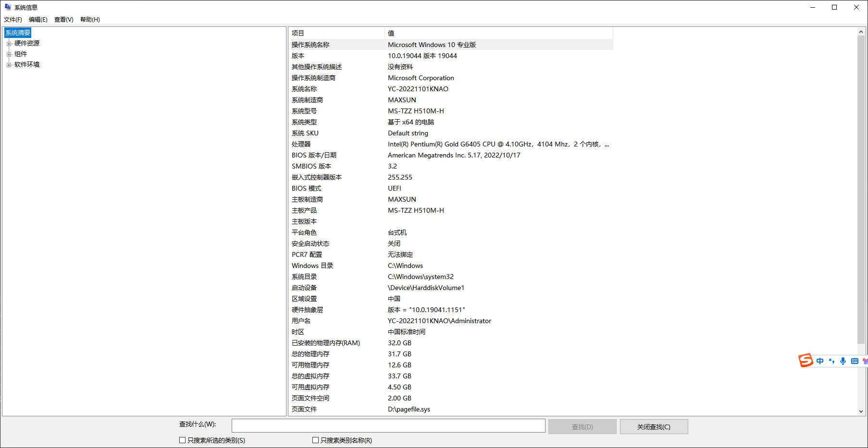Viewport: 868px width, 448px height.
Task: Select the 主板产品 row
Action: point(451,210)
